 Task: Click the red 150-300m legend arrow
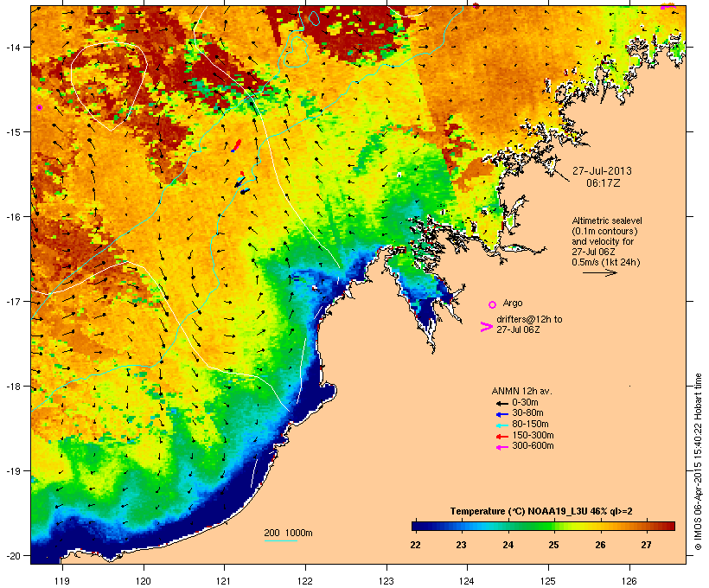[x=501, y=436]
